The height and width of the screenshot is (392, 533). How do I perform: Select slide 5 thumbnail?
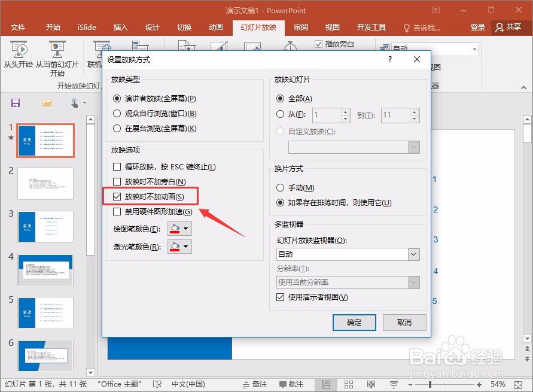pyautogui.click(x=45, y=313)
